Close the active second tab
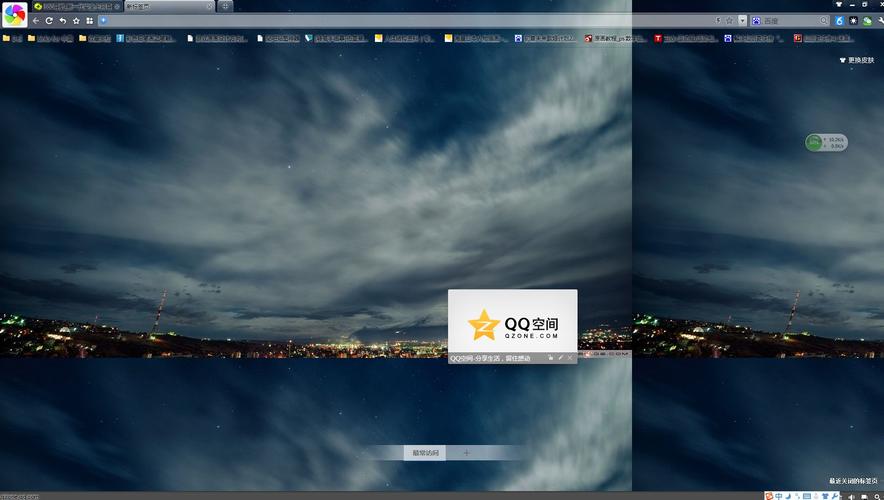 pos(210,7)
